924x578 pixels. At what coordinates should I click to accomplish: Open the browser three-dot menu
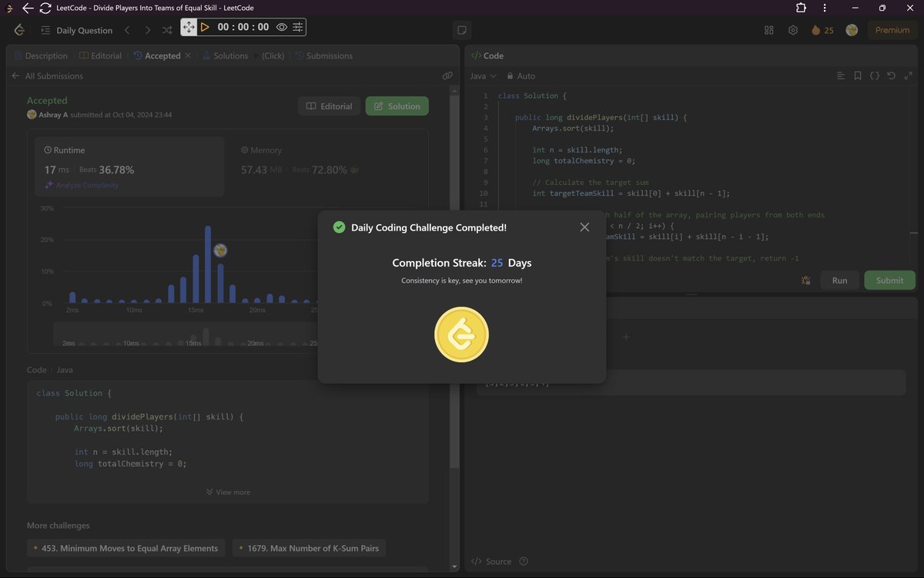pyautogui.click(x=823, y=8)
